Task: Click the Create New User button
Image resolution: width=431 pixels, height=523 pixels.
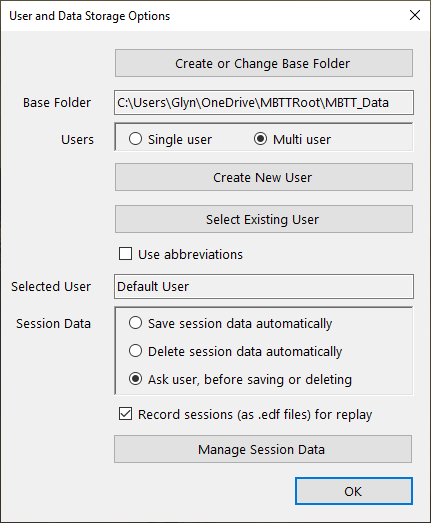Action: (x=264, y=177)
